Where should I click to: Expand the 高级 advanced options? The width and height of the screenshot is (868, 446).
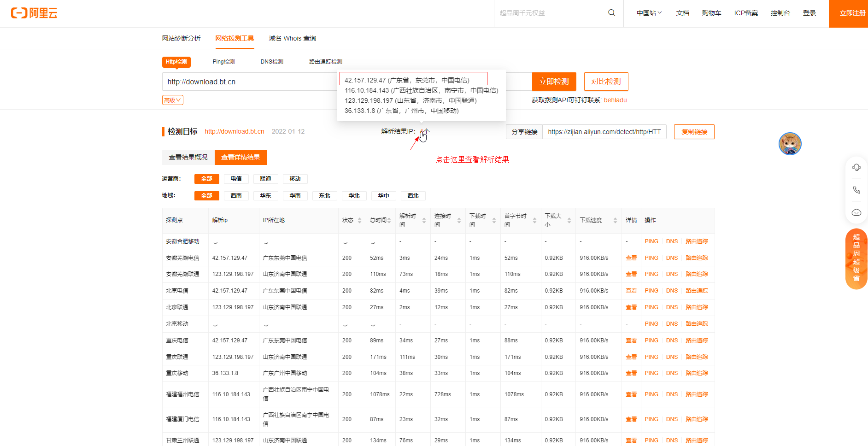pos(173,100)
